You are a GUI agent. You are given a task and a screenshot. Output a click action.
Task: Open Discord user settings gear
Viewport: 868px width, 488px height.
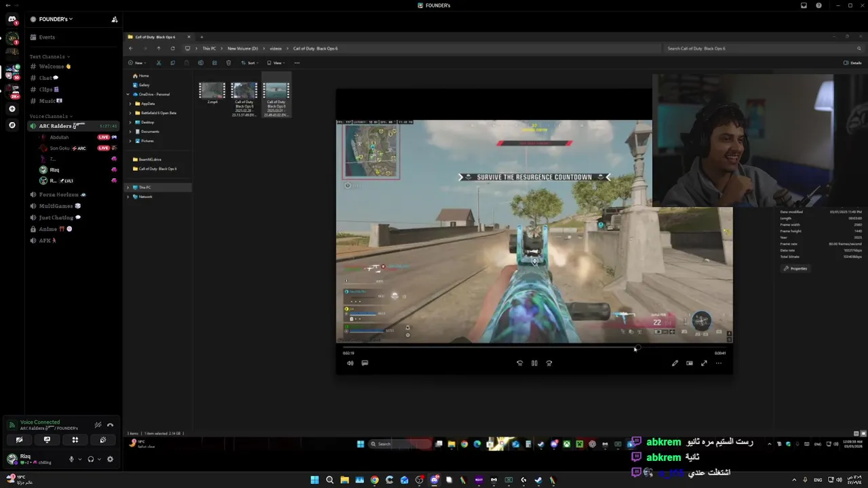[110, 459]
